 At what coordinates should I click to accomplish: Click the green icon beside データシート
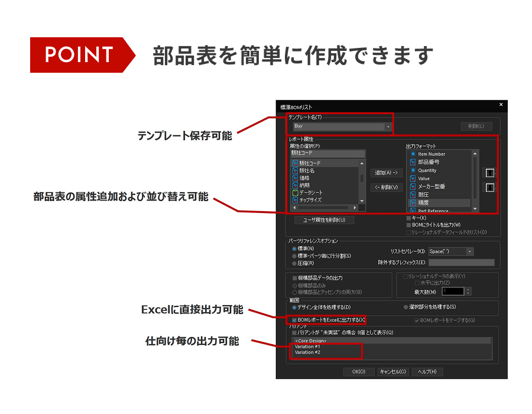point(295,193)
